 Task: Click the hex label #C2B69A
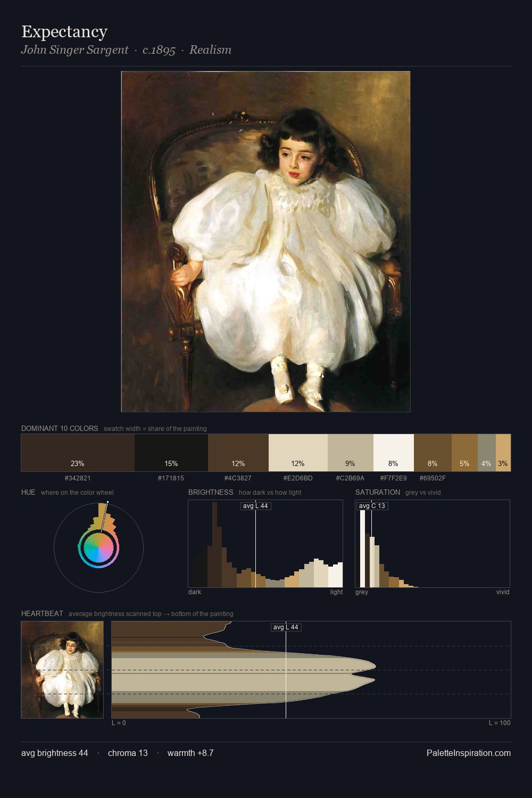[x=350, y=478]
